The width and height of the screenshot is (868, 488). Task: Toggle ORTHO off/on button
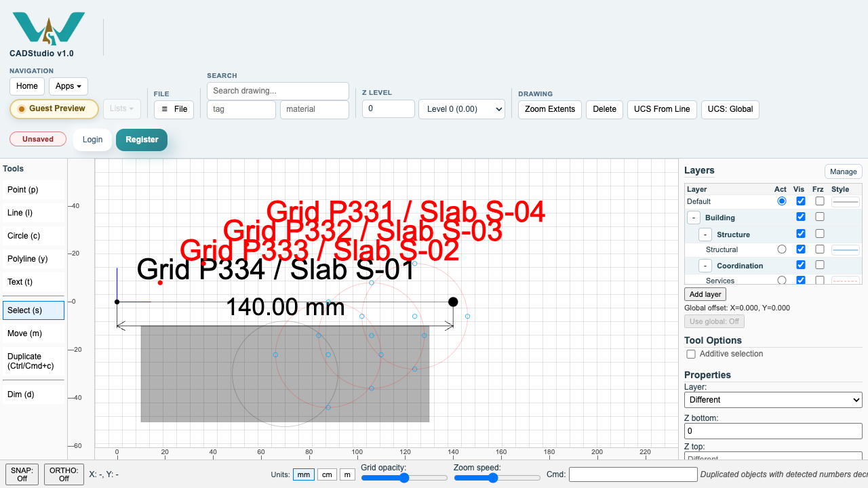(x=64, y=474)
